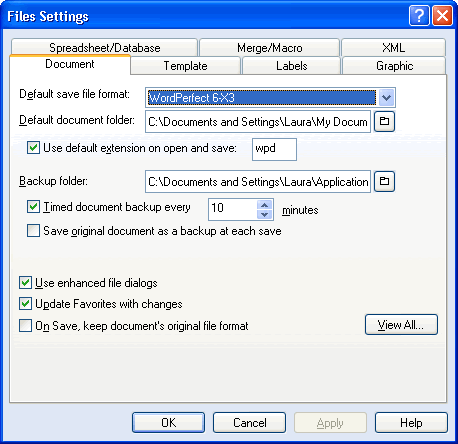
Task: Go to the Merge/Macro tab
Action: (270, 48)
